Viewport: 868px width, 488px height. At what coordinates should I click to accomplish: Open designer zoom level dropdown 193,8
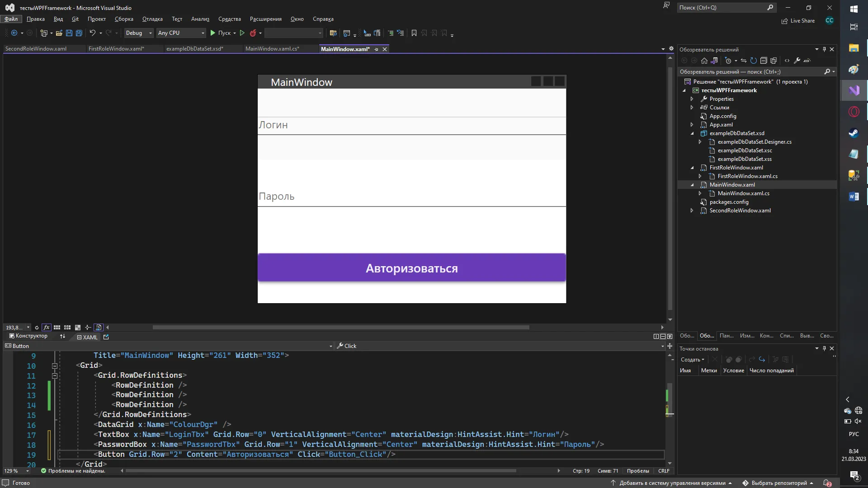pyautogui.click(x=28, y=327)
